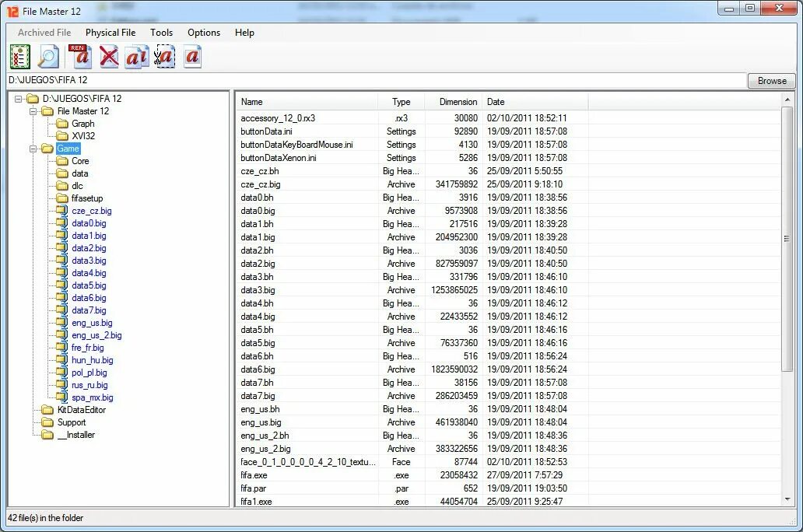This screenshot has width=803, height=532.
Task: Click the fre_fr.big archive icon in tree
Action: pyautogui.click(x=62, y=348)
